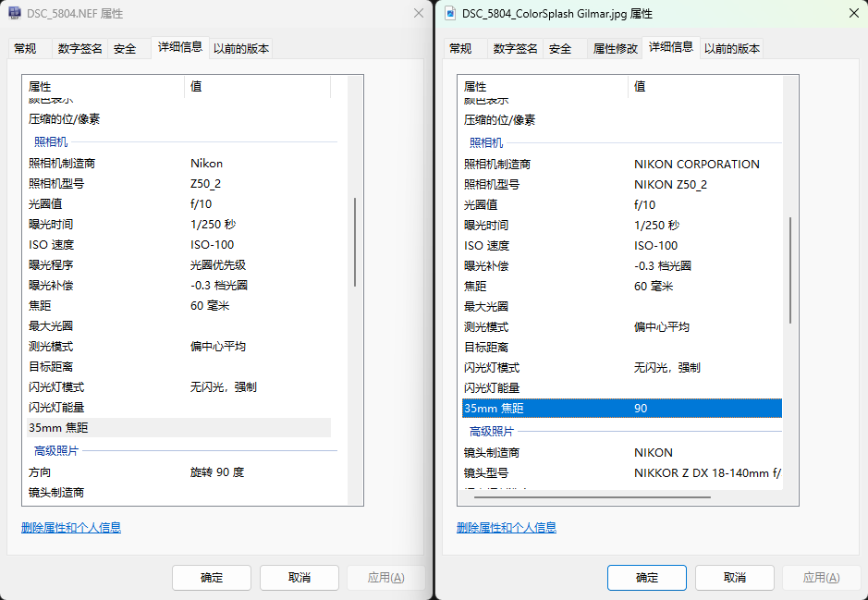Viewport: 868px width, 600px height.
Task: Select 压缩的位/像素 row in NEF window
Action: 178,119
